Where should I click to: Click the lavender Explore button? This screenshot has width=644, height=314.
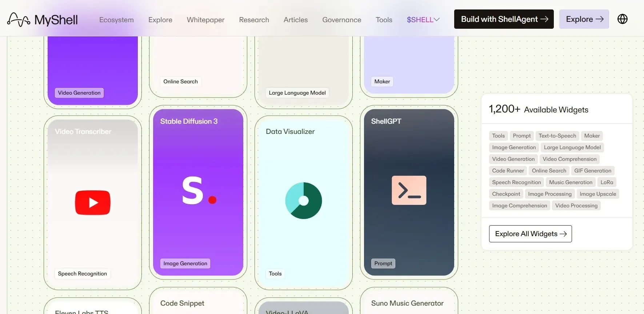click(x=584, y=19)
